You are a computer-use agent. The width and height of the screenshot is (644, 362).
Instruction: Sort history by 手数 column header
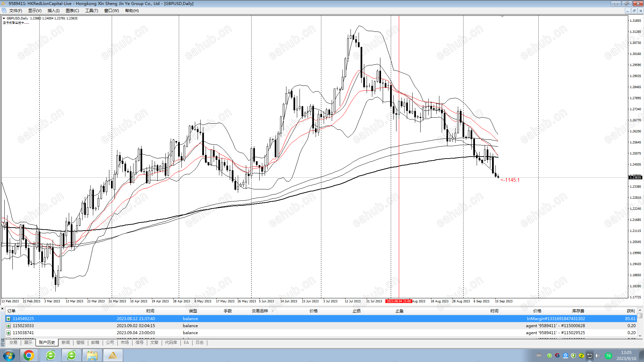pos(228,311)
